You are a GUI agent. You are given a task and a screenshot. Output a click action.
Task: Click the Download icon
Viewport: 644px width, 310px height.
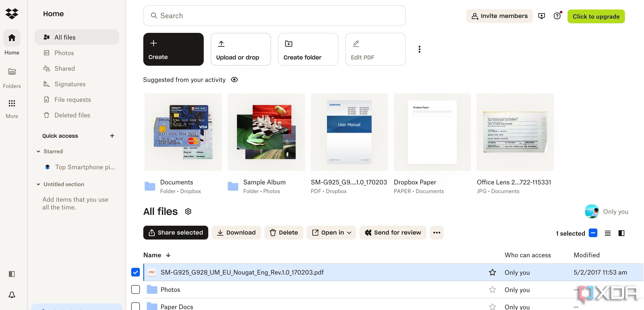[x=220, y=232]
